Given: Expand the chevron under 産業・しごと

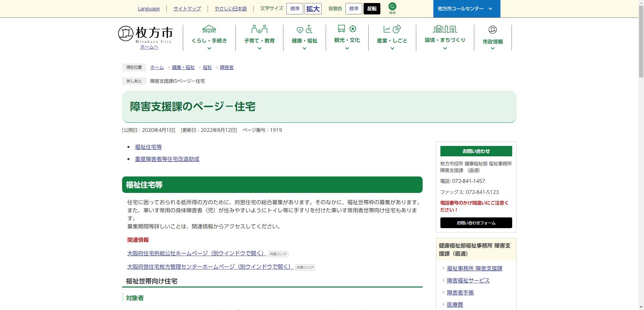Looking at the screenshot, I should point(392,48).
